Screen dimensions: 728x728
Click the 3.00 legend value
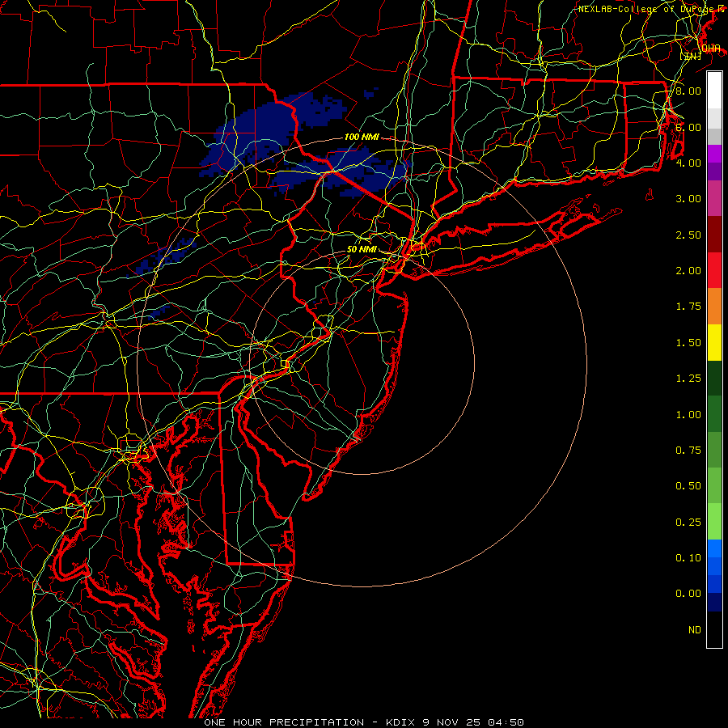688,199
